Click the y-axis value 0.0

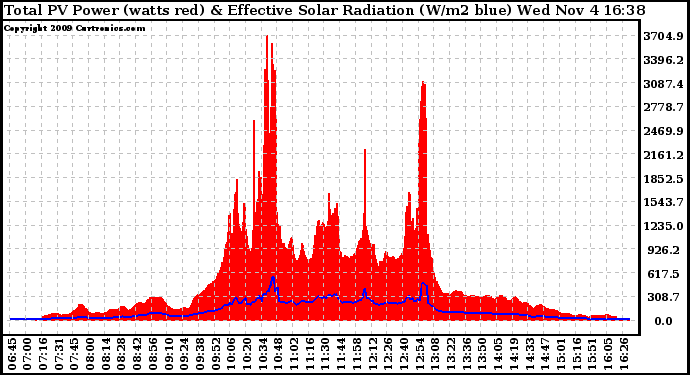click(664, 321)
